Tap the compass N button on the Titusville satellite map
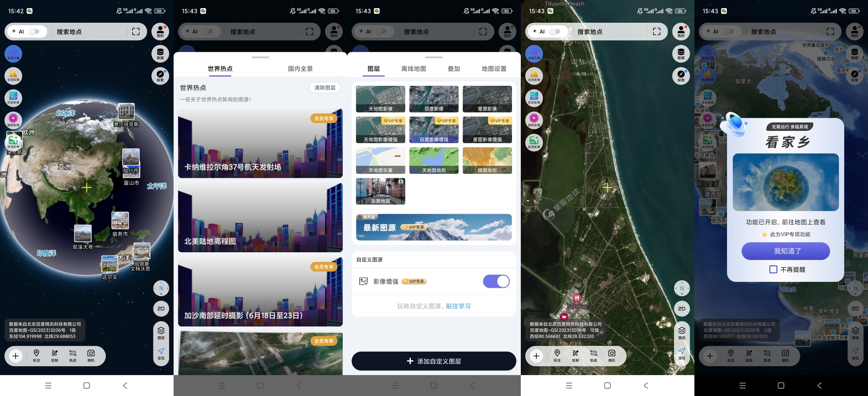 point(682,288)
